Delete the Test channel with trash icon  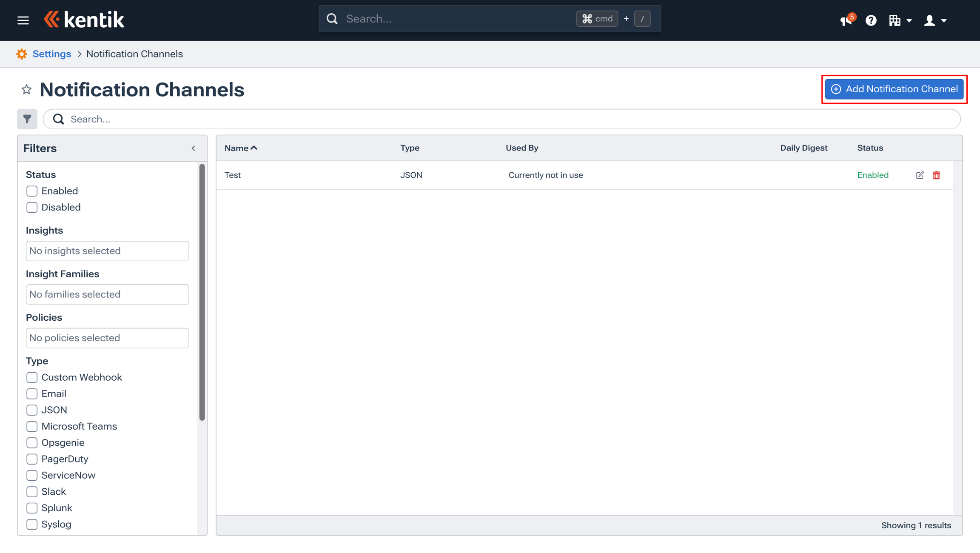click(936, 175)
